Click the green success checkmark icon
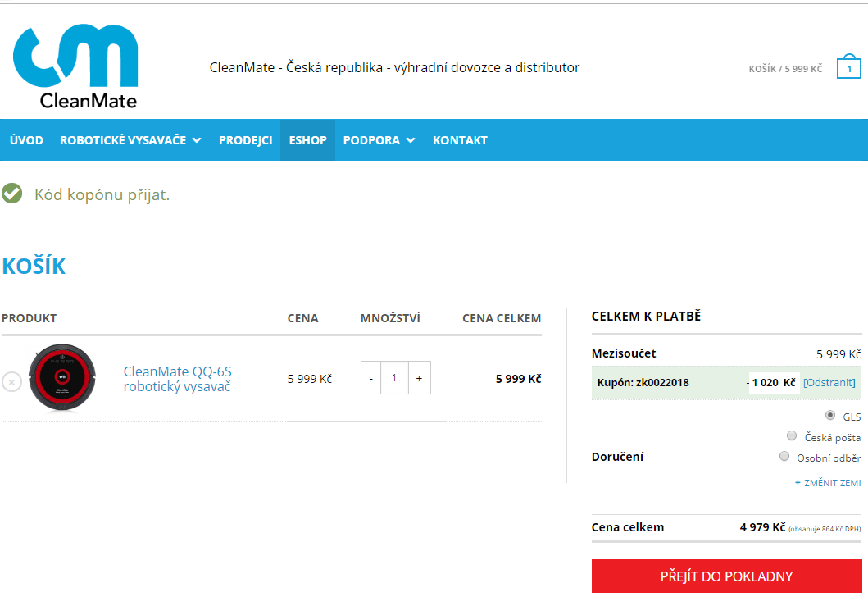The width and height of the screenshot is (868, 606). (x=11, y=194)
